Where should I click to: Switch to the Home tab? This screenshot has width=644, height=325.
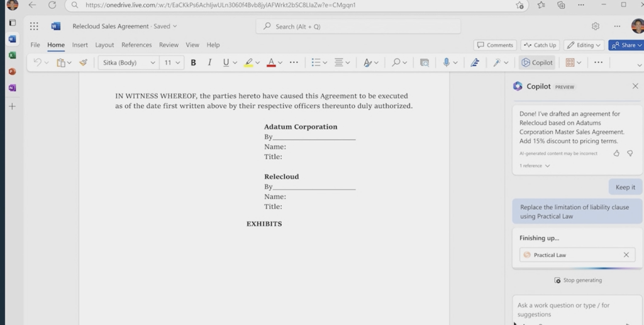56,45
